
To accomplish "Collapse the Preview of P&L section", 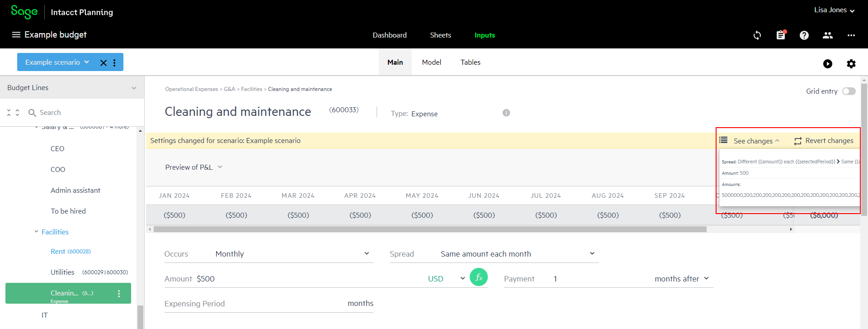I will pos(220,167).
